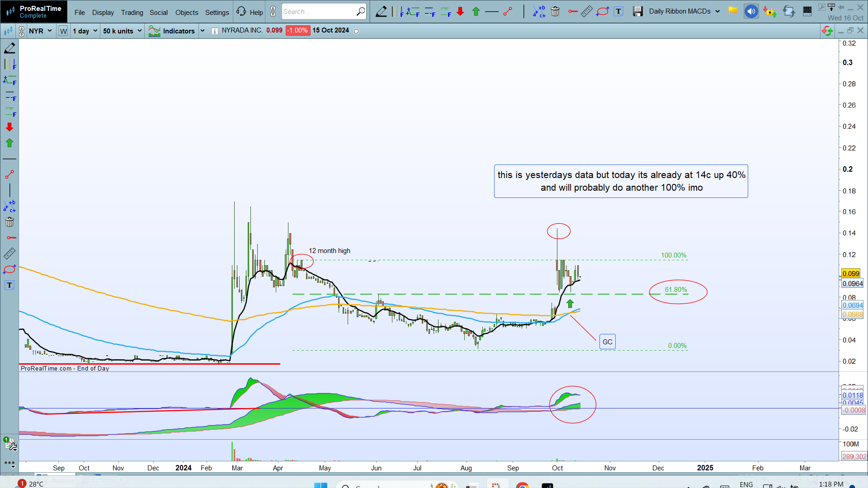Toggle the W weekly view button
The height and width of the screenshot is (488, 868).
pyautogui.click(x=63, y=31)
